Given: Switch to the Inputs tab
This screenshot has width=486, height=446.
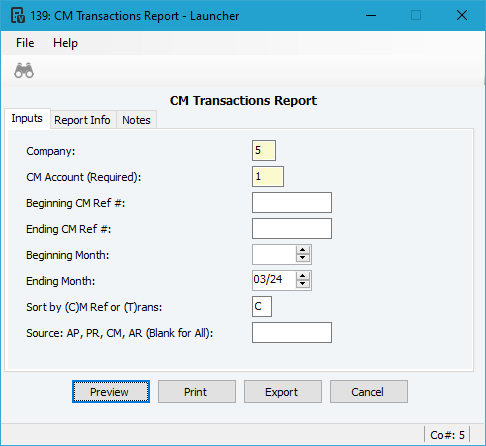Looking at the screenshot, I should coord(27,118).
